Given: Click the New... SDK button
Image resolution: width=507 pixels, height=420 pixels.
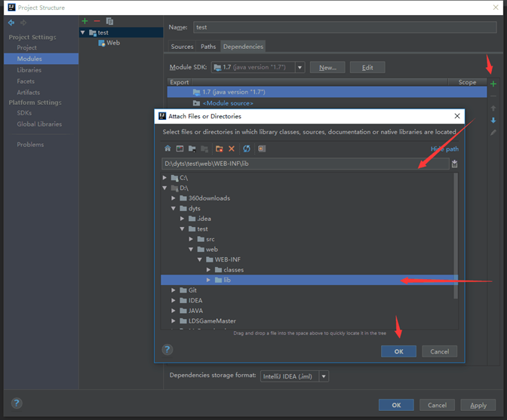Looking at the screenshot, I should coord(327,68).
